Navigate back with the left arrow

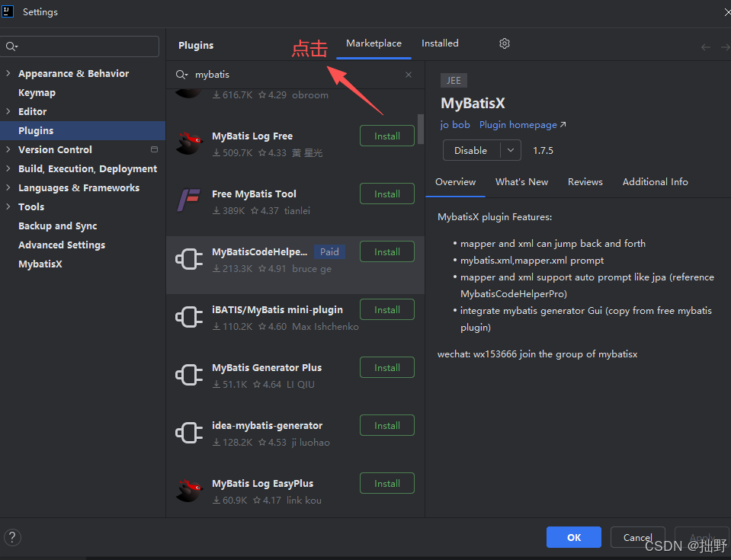tap(706, 47)
